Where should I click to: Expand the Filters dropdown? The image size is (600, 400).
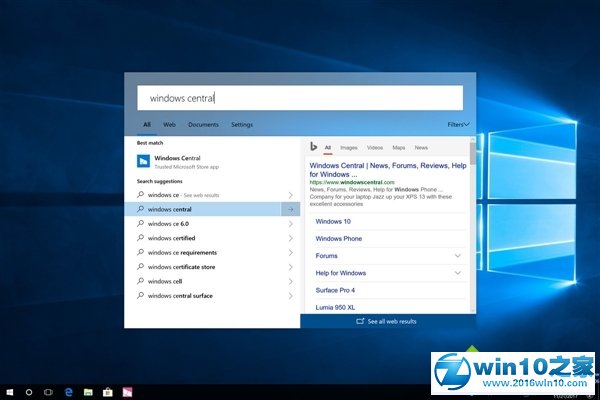(x=458, y=125)
